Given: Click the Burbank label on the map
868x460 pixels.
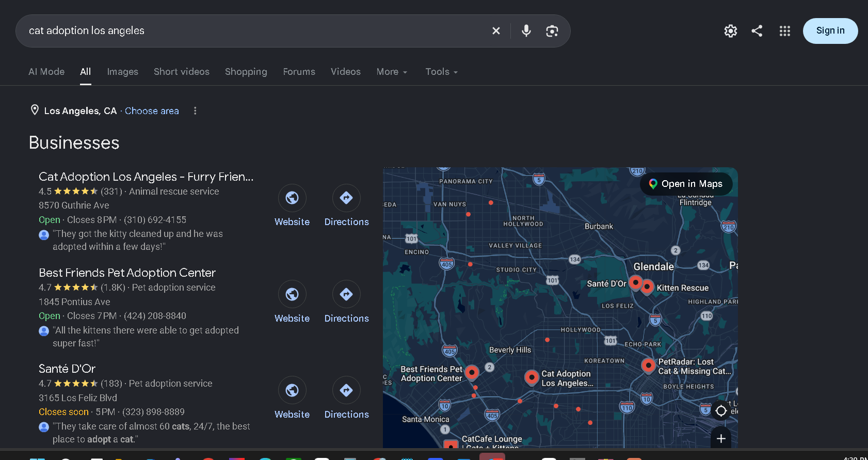Looking at the screenshot, I should (x=599, y=227).
